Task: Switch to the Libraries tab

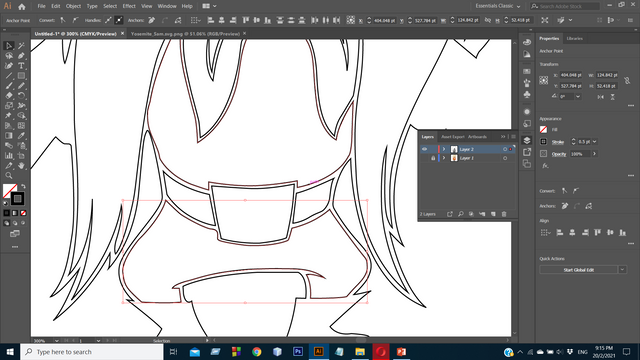Action: click(575, 38)
